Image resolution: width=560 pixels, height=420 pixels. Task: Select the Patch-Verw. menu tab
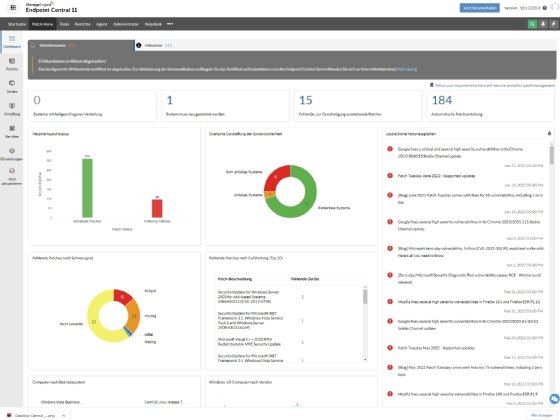pos(42,24)
